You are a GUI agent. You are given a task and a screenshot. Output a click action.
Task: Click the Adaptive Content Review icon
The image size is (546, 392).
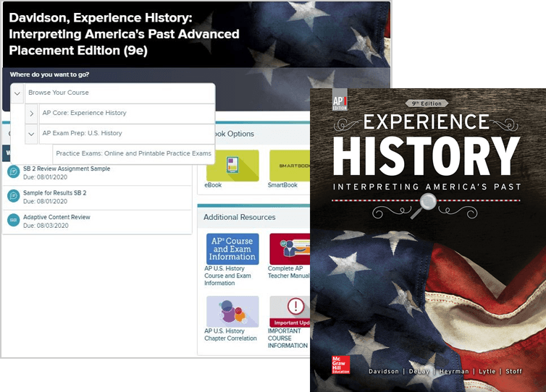coord(13,220)
